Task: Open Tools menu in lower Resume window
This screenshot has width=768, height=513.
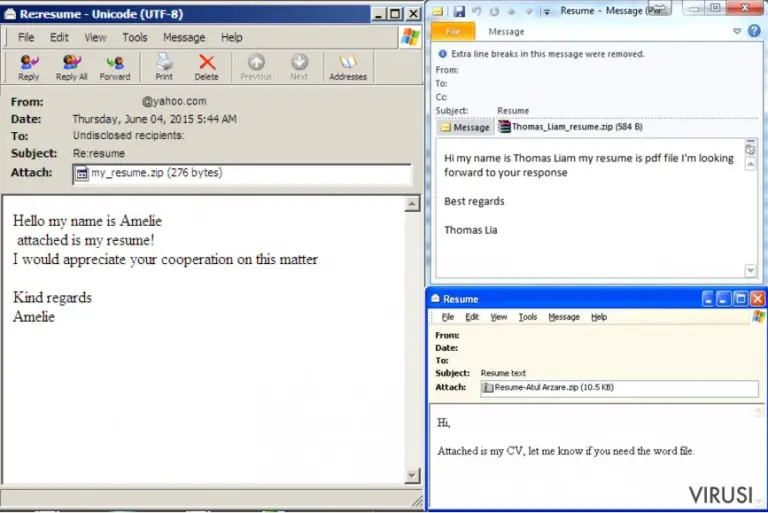Action: click(x=528, y=317)
